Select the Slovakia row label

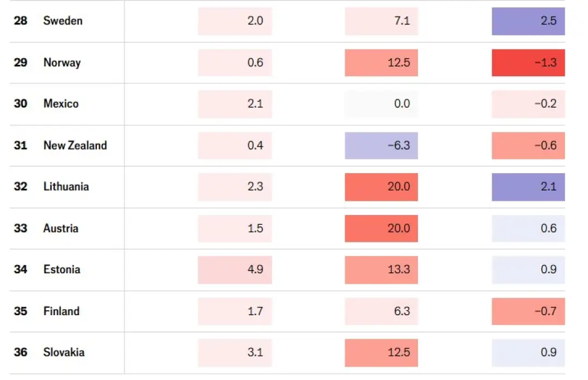pyautogui.click(x=64, y=353)
